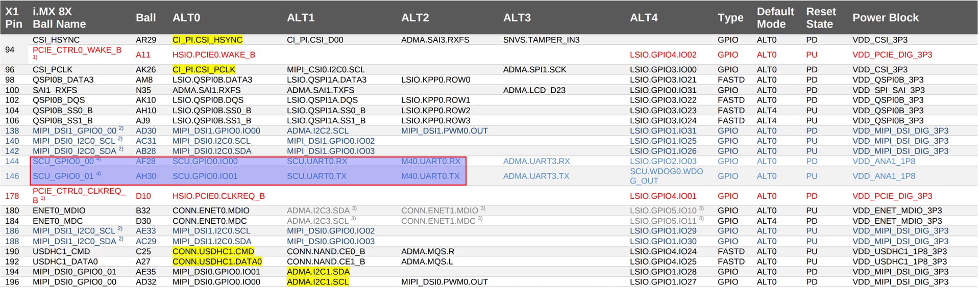Select the cell 'ADMA.MQS.L'
This screenshot has height=288, width=980.
point(427,261)
